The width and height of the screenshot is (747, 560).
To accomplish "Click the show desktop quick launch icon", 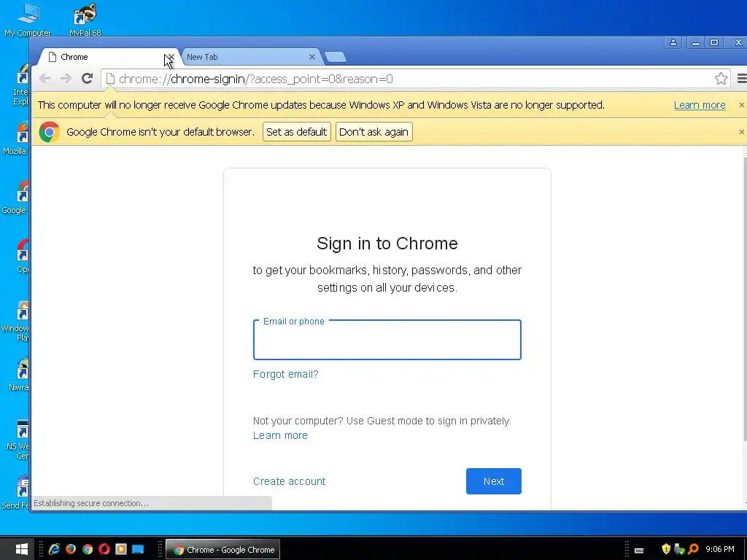I will pyautogui.click(x=138, y=549).
